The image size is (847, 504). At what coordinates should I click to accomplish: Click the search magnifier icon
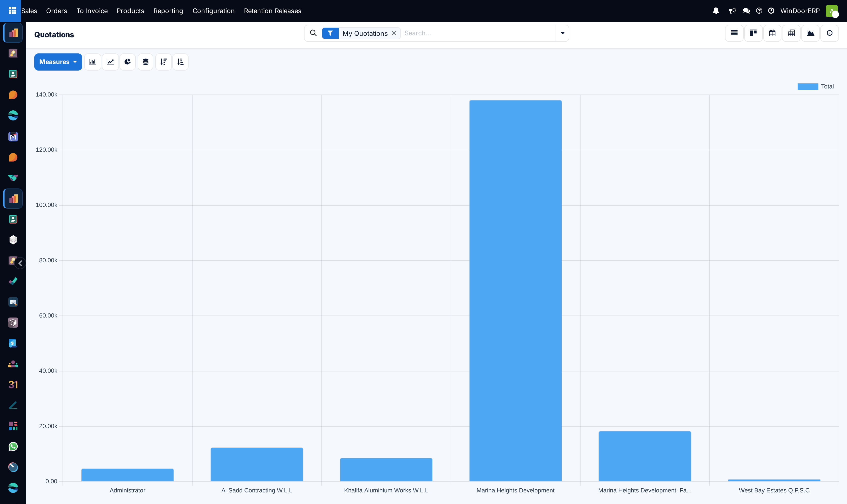click(313, 33)
